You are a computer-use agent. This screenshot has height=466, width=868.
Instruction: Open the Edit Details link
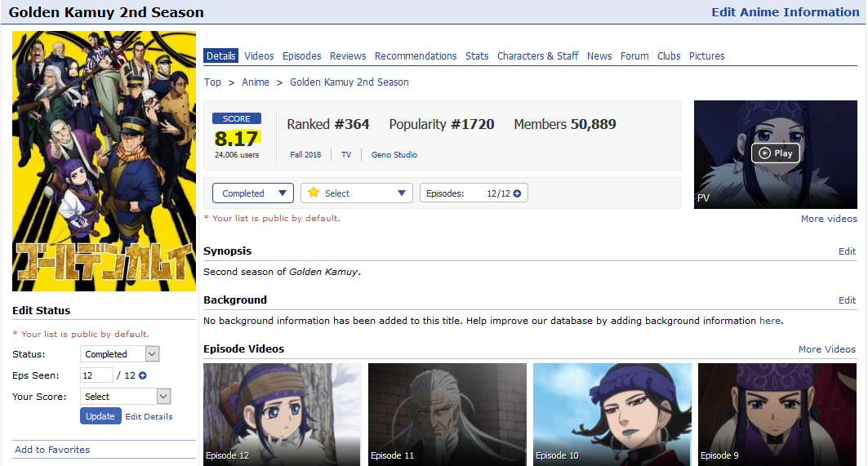click(x=149, y=417)
